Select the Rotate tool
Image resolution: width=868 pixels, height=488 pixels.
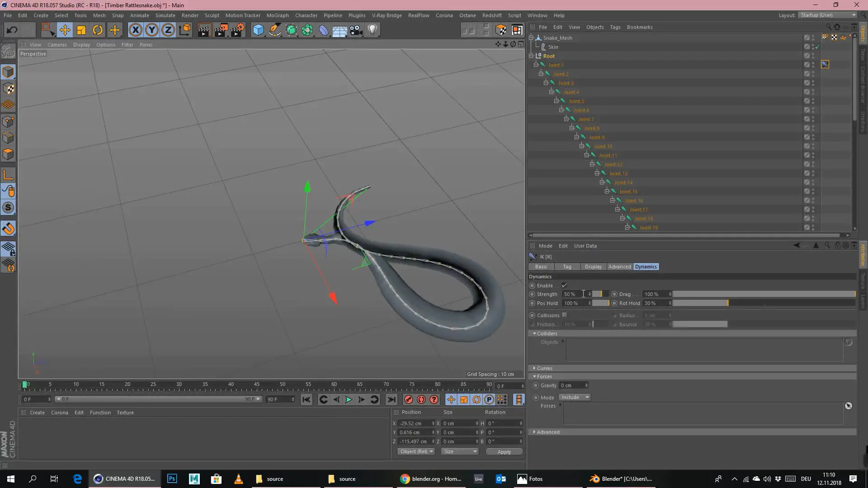click(98, 30)
